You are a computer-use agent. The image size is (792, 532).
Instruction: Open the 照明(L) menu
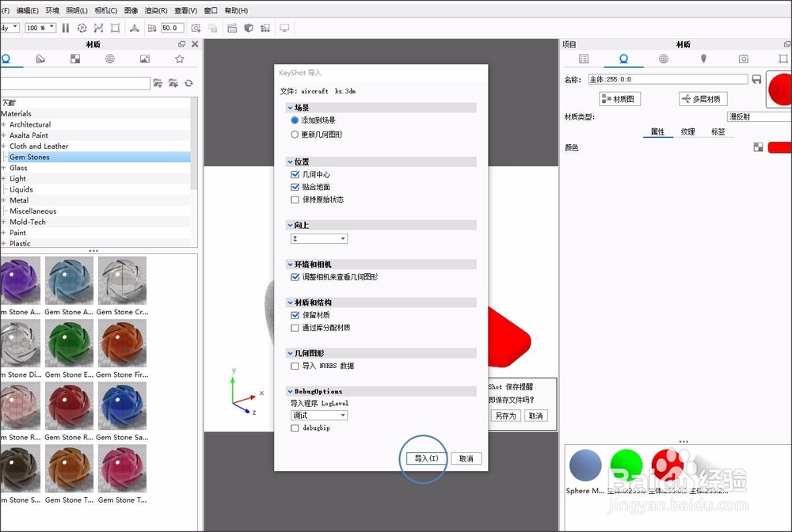[x=77, y=10]
